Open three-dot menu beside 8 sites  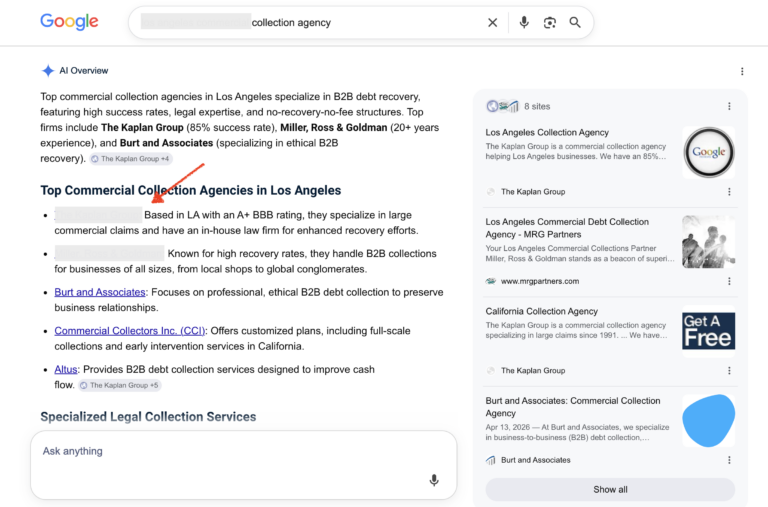point(729,106)
